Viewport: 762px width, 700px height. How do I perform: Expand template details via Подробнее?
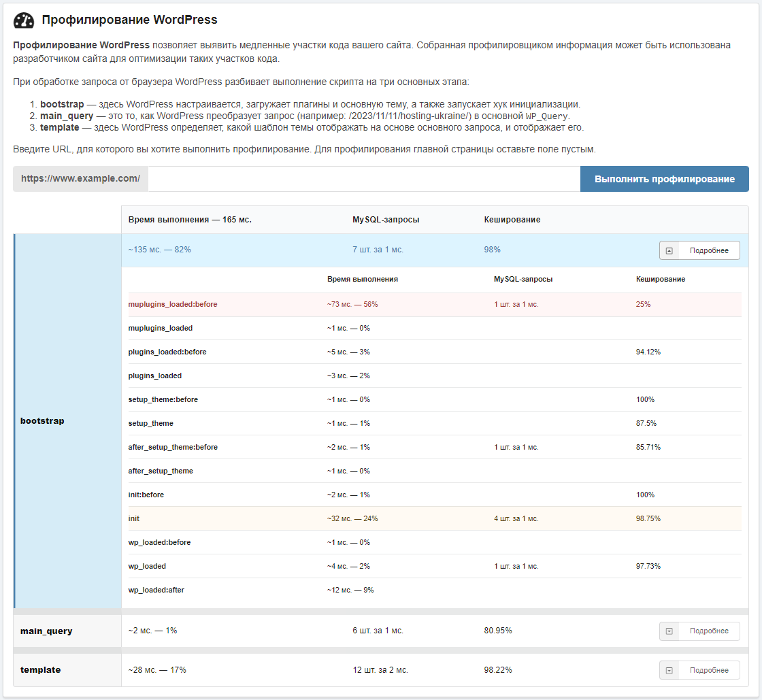699,670
